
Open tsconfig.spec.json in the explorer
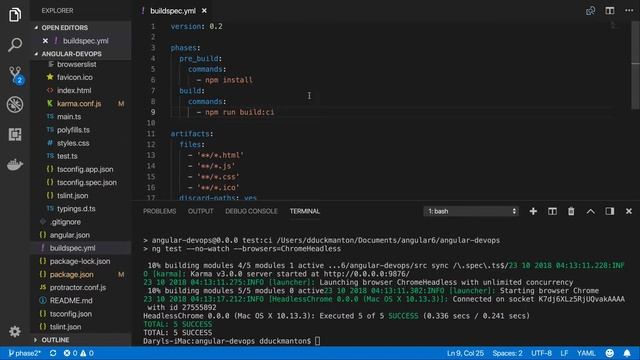[87, 182]
